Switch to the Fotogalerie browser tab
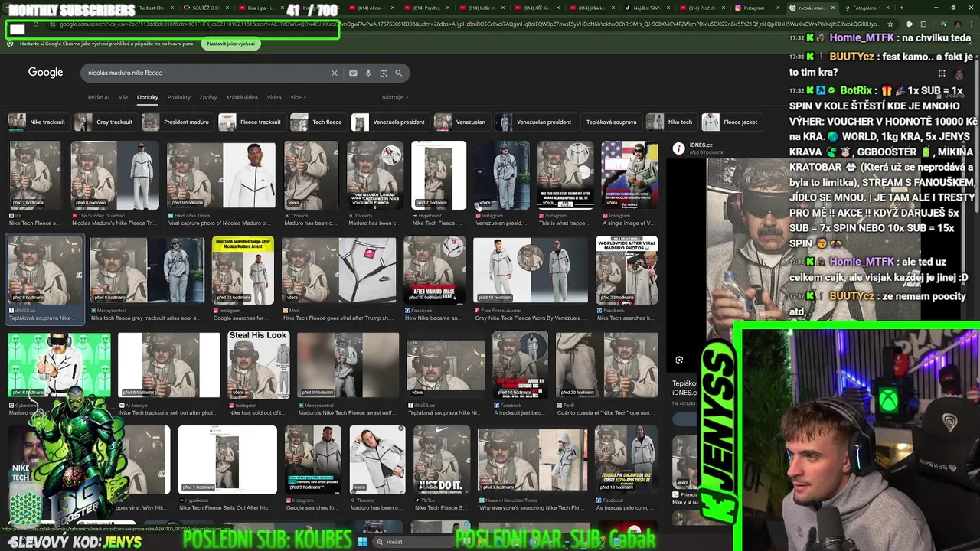980x551 pixels. (865, 8)
